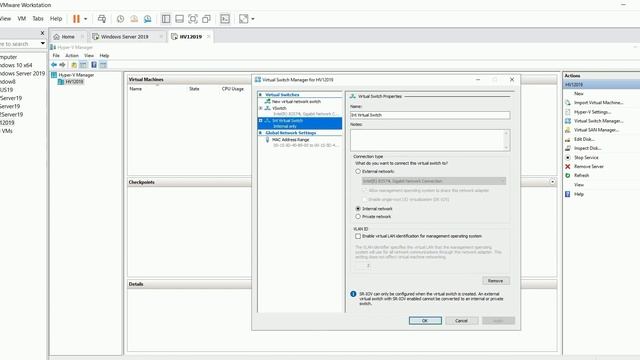This screenshot has height=360, width=640.
Task: Click the revert to snapshot icon
Action: pyautogui.click(x=134, y=19)
